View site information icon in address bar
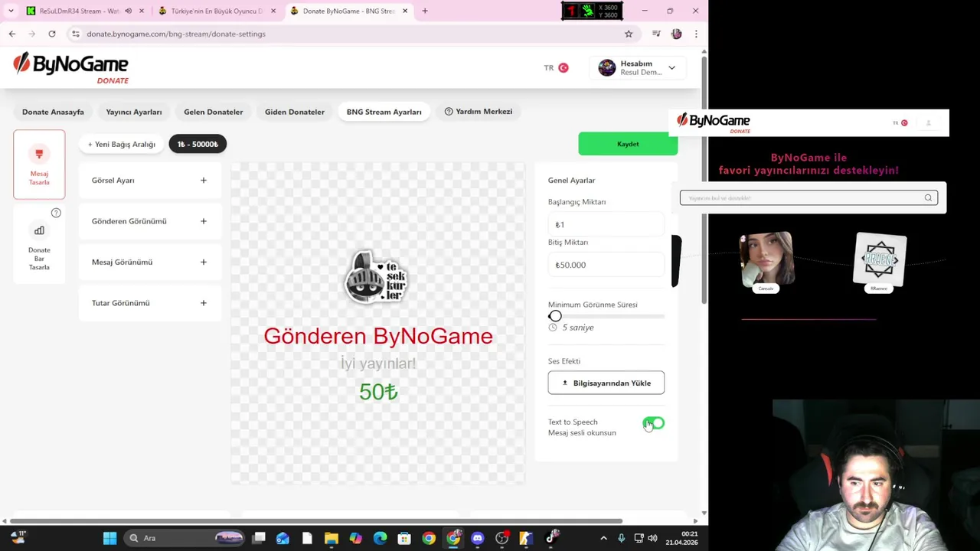The height and width of the screenshot is (551, 980). coord(75,34)
